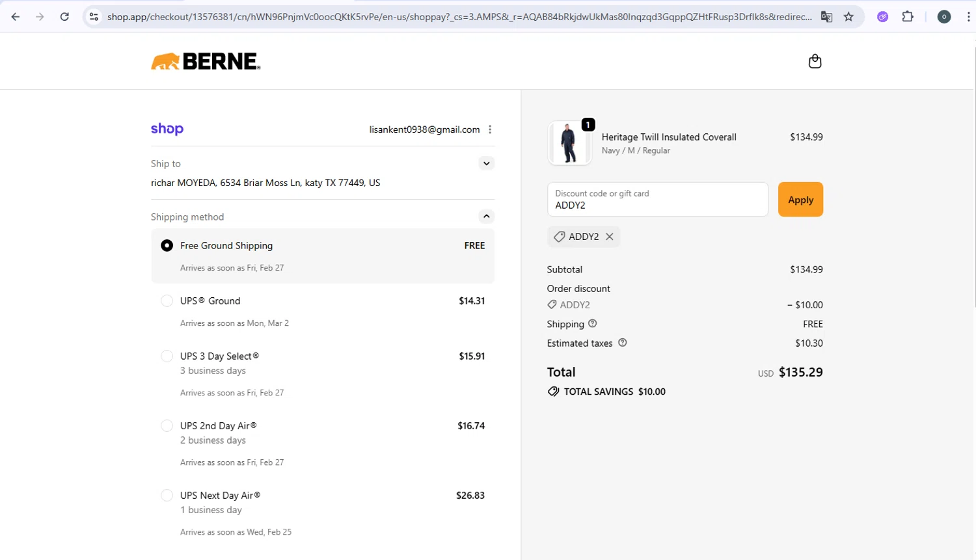The height and width of the screenshot is (560, 976).
Task: Click the Subtotal $134.99 value
Action: [x=806, y=269]
